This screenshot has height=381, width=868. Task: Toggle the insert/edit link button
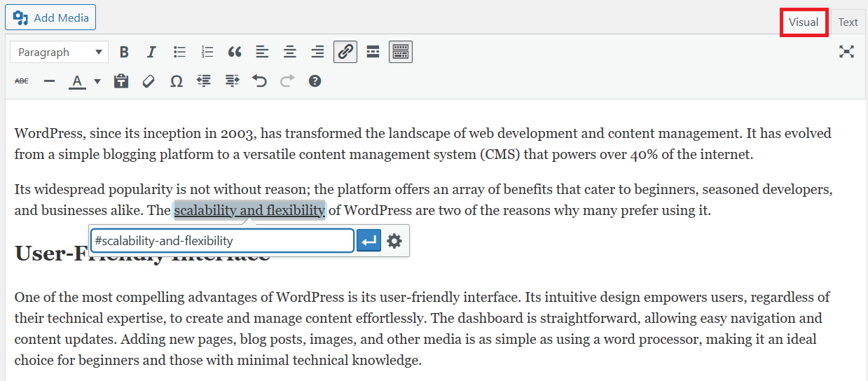(x=345, y=52)
